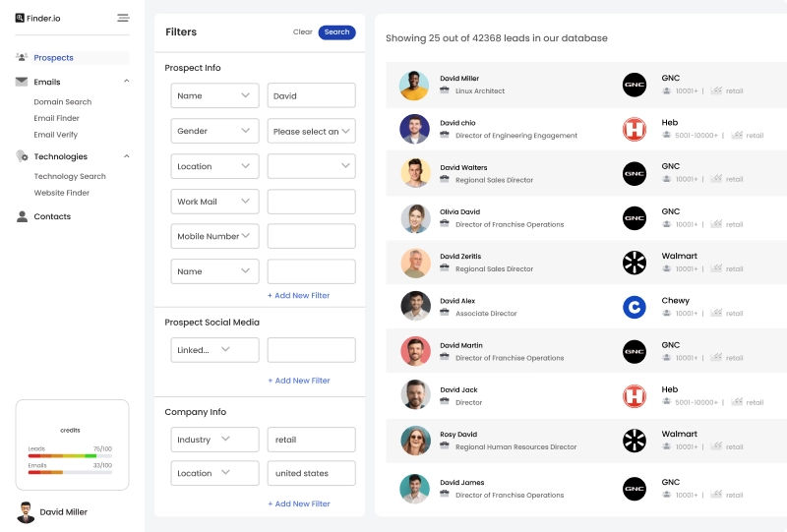The height and width of the screenshot is (532, 787).
Task: Open Email Verify in the sidebar
Action: coord(56,135)
